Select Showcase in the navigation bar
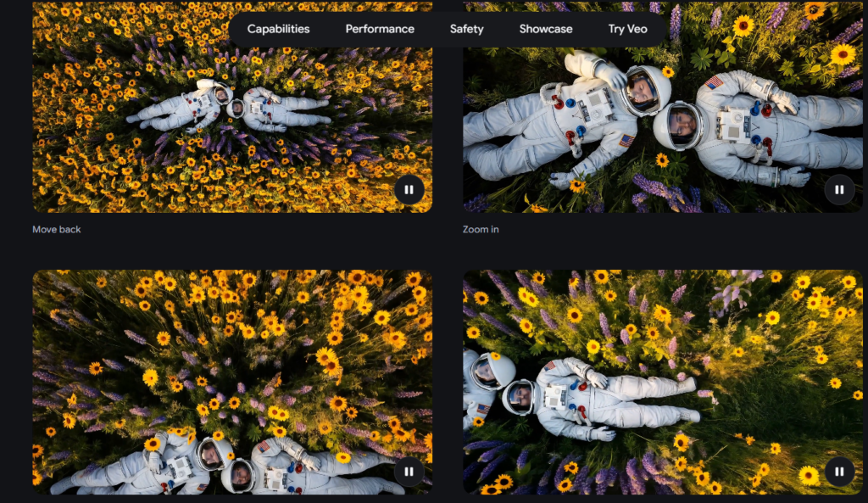868x503 pixels. 546,29
